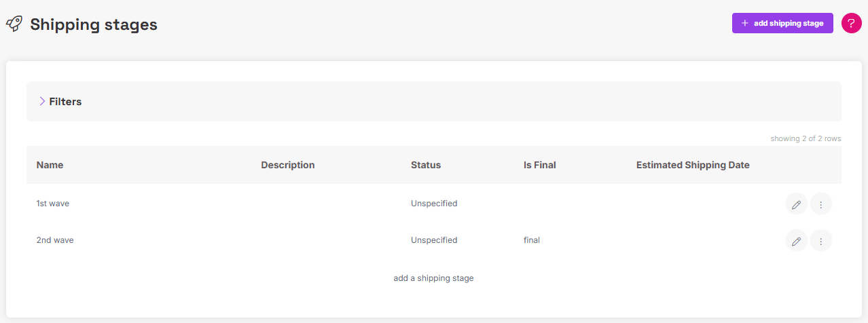Edit the 1st wave stage with pencil icon
Viewport: 868px width, 323px height.
[x=796, y=204]
